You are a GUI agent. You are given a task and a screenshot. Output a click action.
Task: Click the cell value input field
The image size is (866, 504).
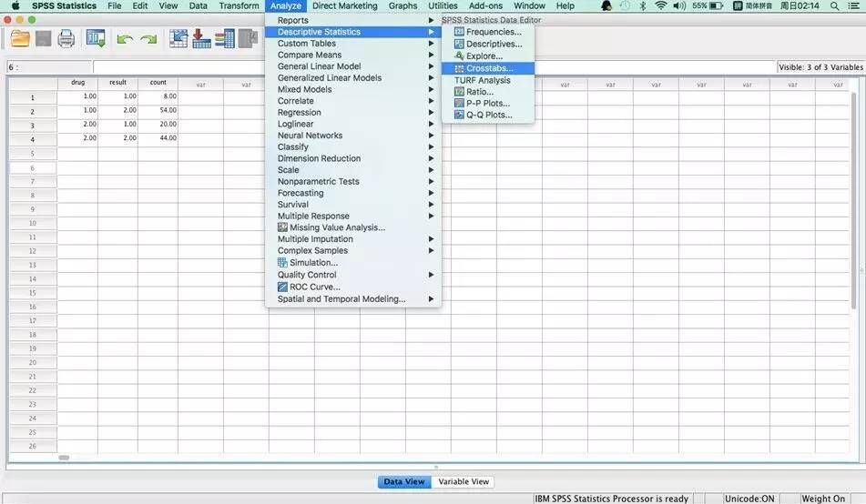click(434, 67)
